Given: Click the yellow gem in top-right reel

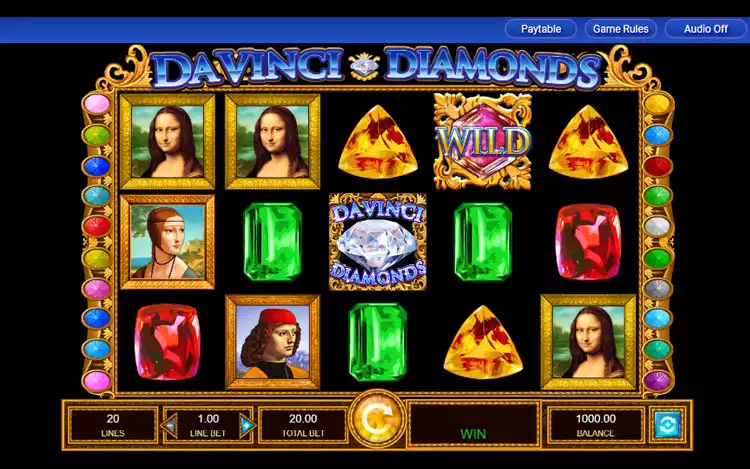Looking at the screenshot, I should [x=588, y=142].
